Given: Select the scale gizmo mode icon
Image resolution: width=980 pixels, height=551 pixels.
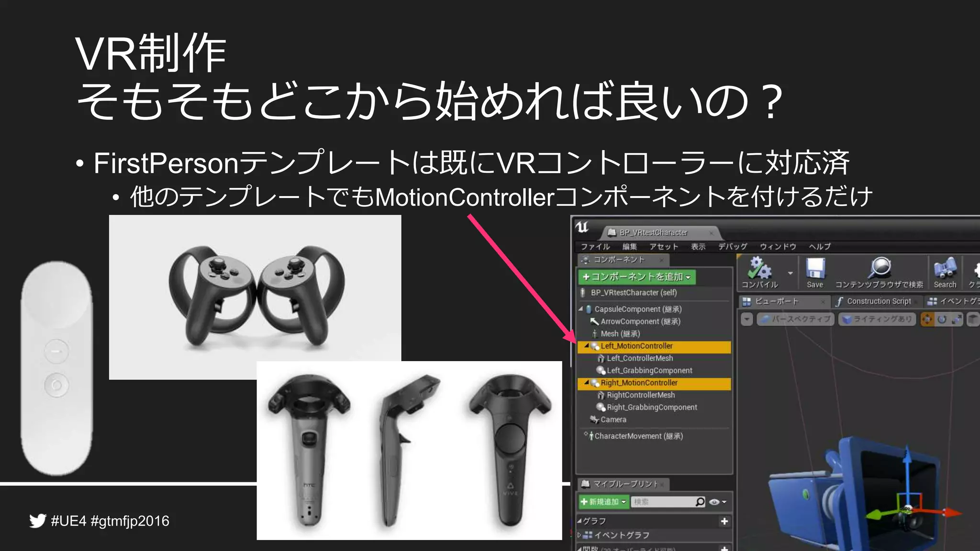Looking at the screenshot, I should point(957,319).
